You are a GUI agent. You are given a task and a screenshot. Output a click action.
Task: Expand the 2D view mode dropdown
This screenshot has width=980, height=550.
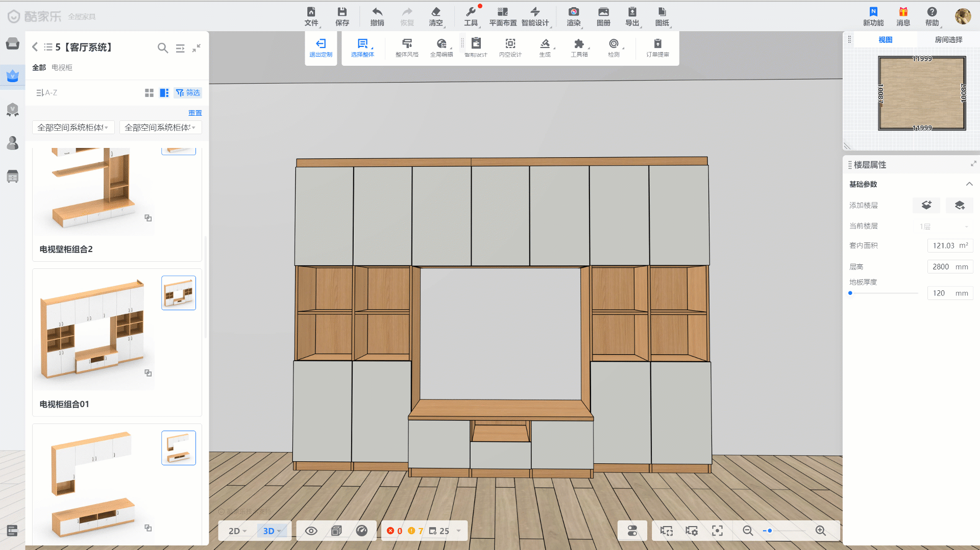[237, 531]
